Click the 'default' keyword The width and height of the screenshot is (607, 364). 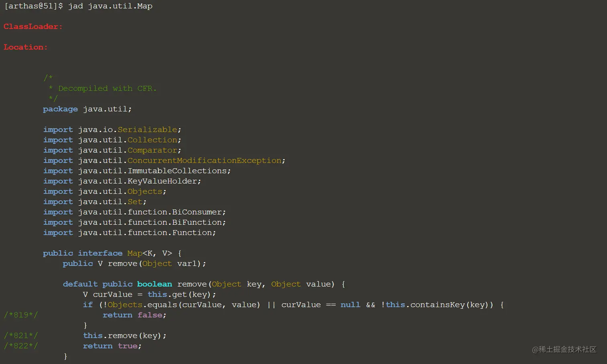[80, 284]
